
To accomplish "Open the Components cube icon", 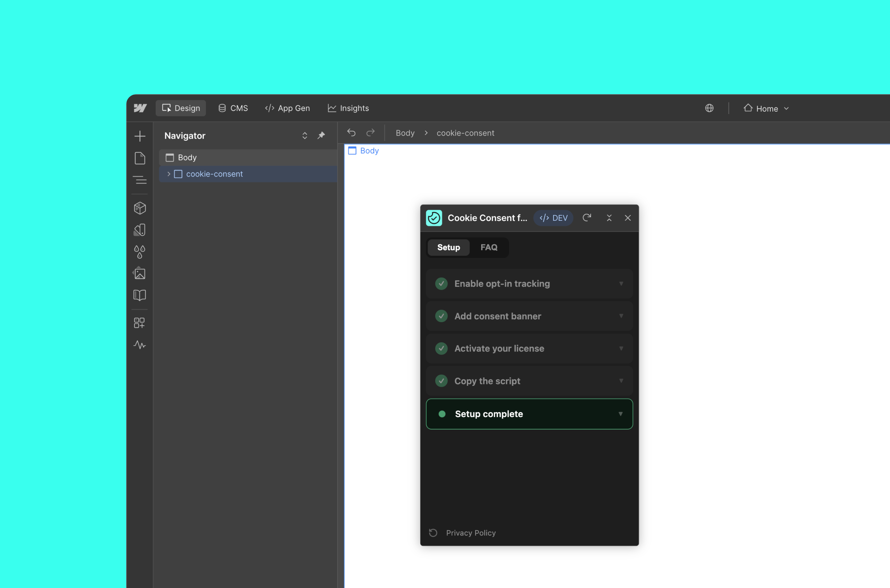I will [139, 208].
